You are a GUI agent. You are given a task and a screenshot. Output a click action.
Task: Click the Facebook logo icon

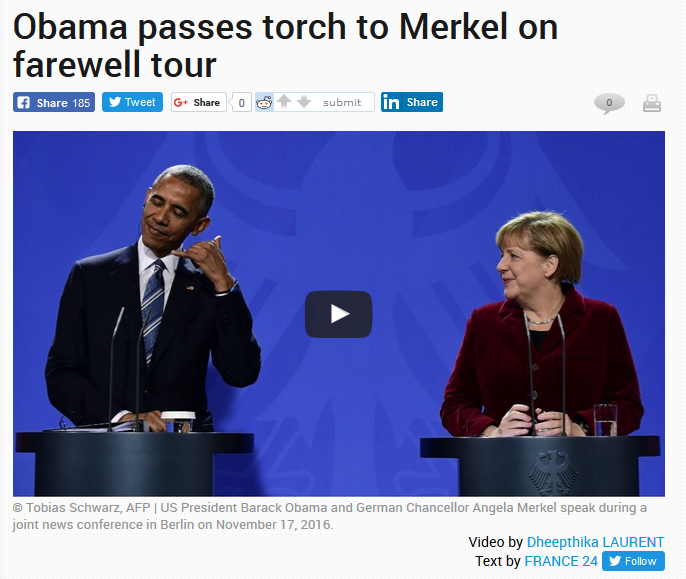pyautogui.click(x=23, y=102)
